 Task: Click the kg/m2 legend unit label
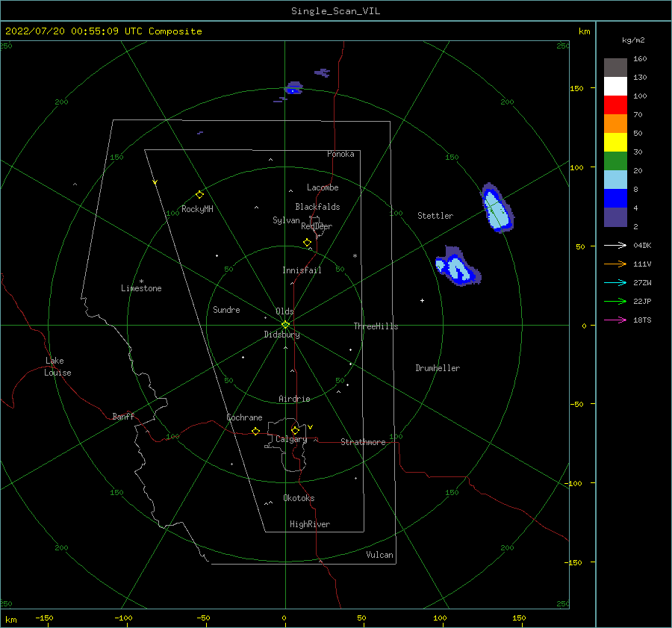633,40
